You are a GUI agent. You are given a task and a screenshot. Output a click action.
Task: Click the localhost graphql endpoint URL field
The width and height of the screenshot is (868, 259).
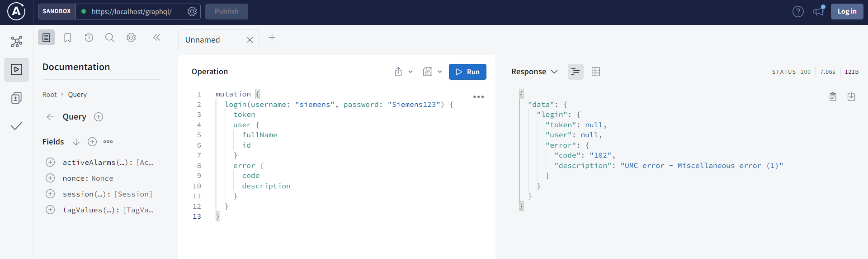[x=132, y=11]
